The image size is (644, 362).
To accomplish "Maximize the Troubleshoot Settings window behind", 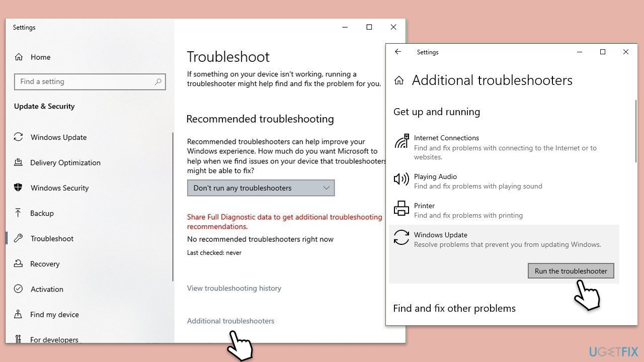I will pos(369,27).
